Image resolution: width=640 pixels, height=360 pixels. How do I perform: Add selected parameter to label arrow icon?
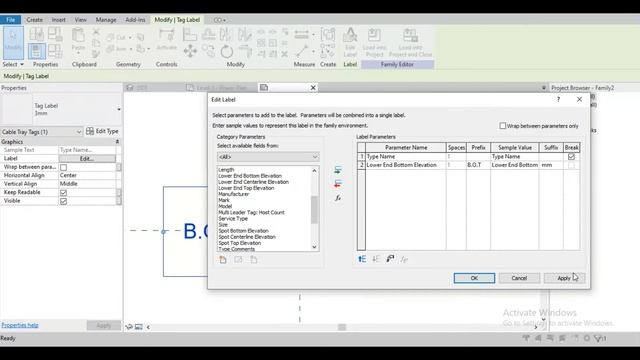tap(338, 170)
